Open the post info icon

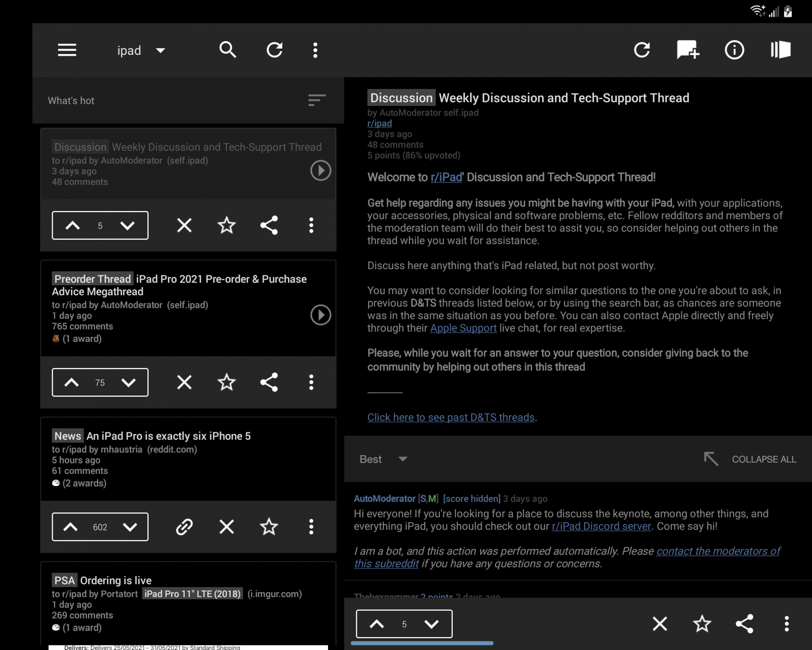[x=734, y=50]
